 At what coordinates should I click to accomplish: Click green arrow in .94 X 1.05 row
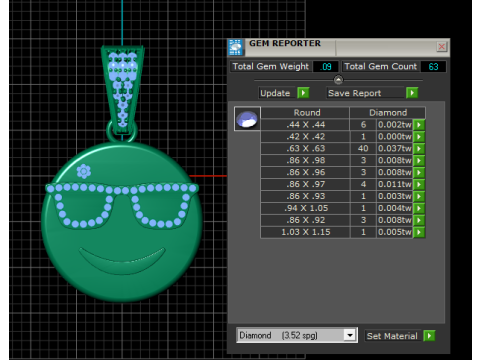pos(419,208)
